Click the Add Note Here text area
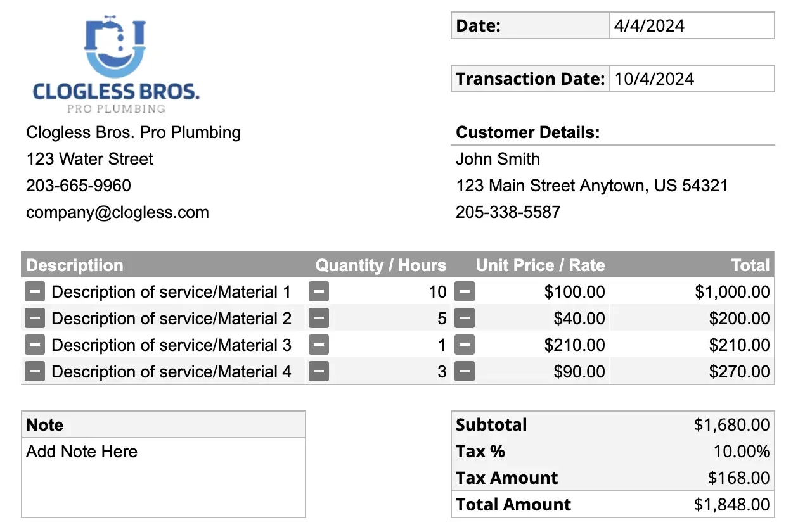This screenshot has height=532, width=805. coord(164,478)
